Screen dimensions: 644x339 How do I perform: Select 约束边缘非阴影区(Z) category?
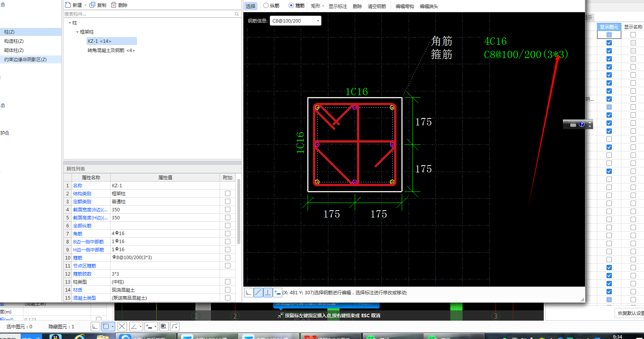(x=31, y=60)
